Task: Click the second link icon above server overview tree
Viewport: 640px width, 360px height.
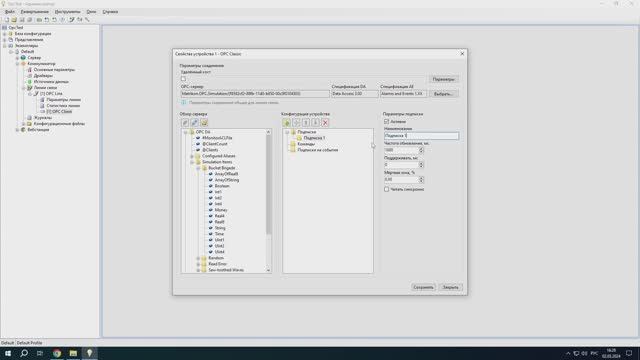Action: [194, 123]
